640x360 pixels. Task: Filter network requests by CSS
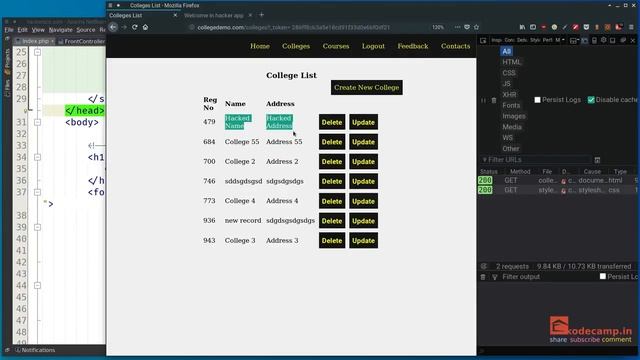[x=509, y=73]
